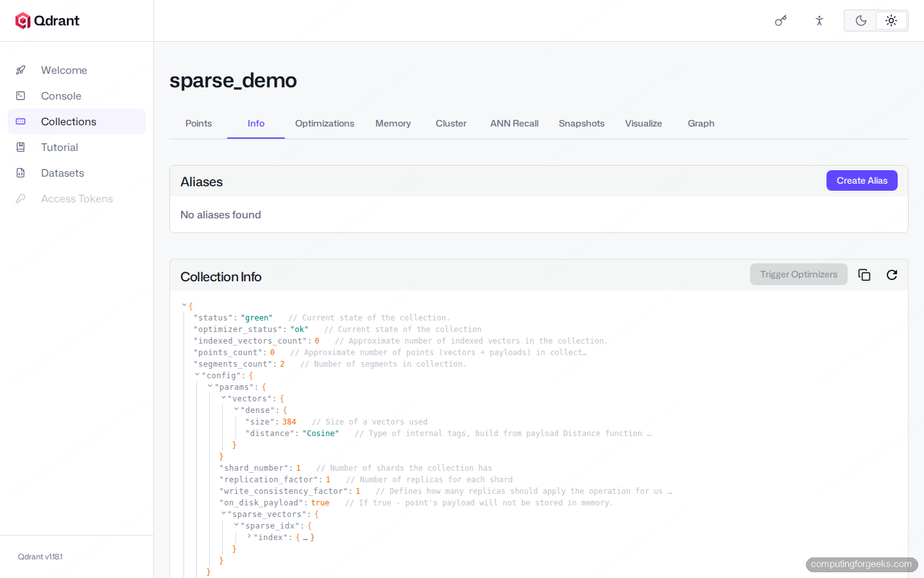Open Tutorial in sidebar
The height and width of the screenshot is (578, 924).
tap(76, 147)
